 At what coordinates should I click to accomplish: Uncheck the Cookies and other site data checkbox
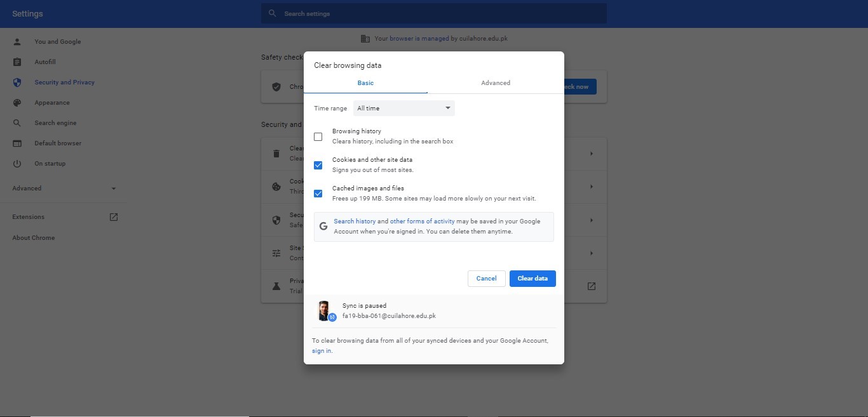318,165
